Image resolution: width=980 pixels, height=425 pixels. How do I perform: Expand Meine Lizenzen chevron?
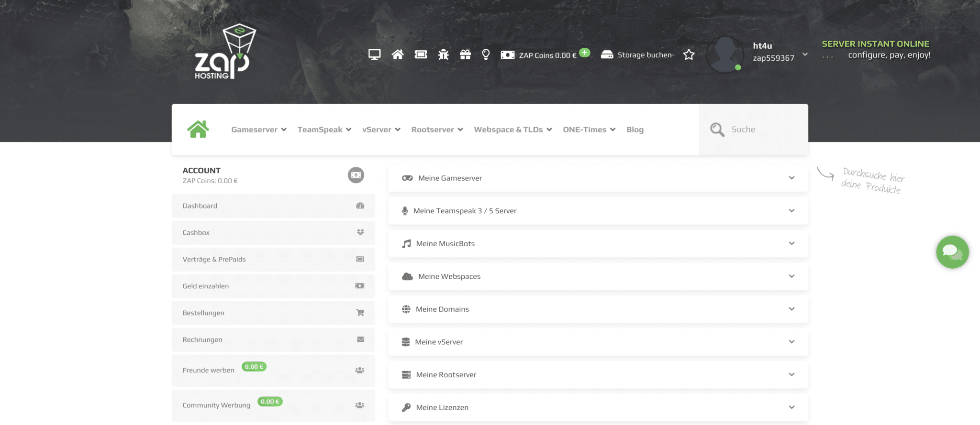point(791,407)
